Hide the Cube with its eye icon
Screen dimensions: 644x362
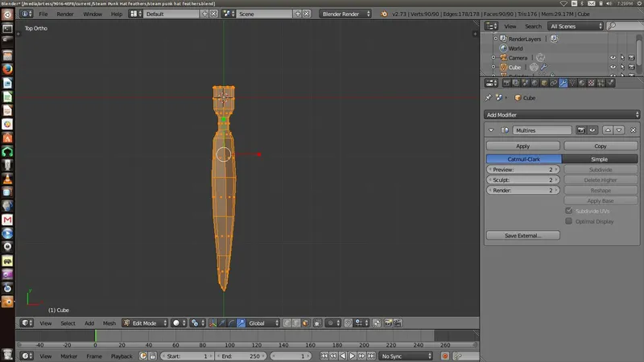[x=613, y=68]
